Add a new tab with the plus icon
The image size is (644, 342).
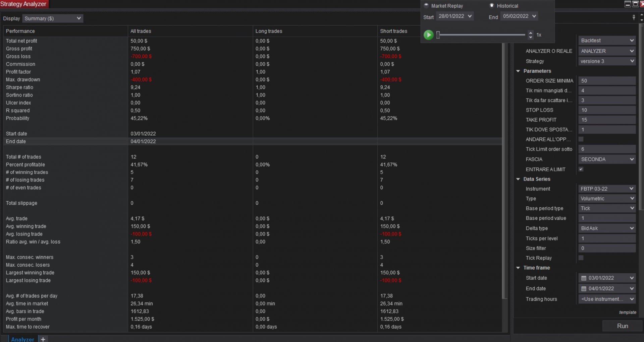pos(43,339)
